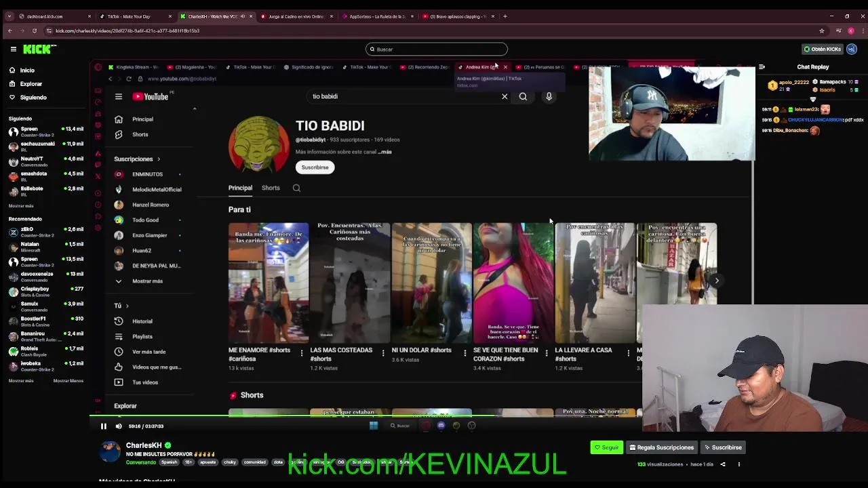This screenshot has width=868, height=488.
Task: Open sachauzumaki channel in Siguiendo list
Action: tap(46, 146)
